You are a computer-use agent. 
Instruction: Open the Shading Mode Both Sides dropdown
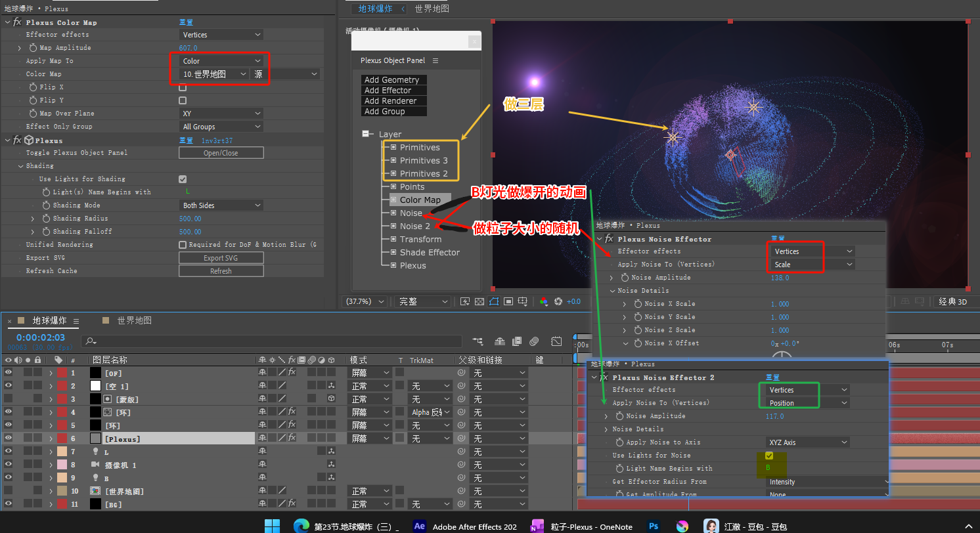[221, 205]
